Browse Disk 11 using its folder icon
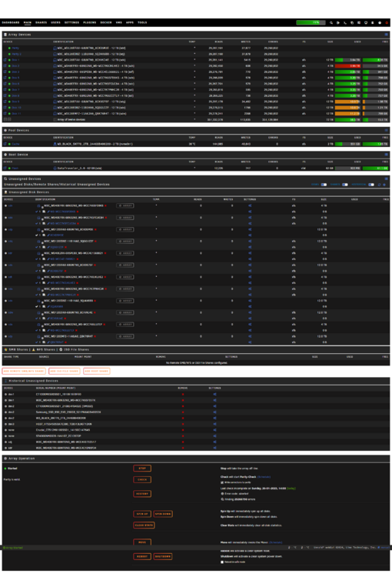The image size is (392, 577). (5, 113)
